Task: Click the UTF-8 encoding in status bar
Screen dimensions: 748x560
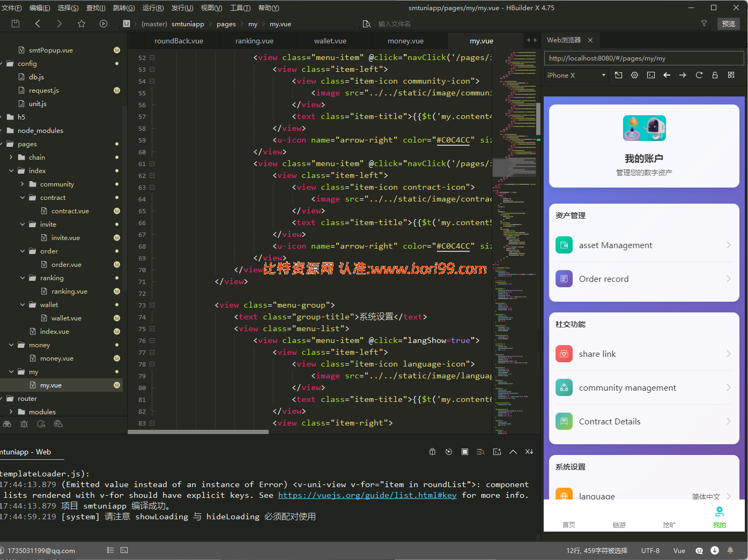Action: pyautogui.click(x=650, y=550)
